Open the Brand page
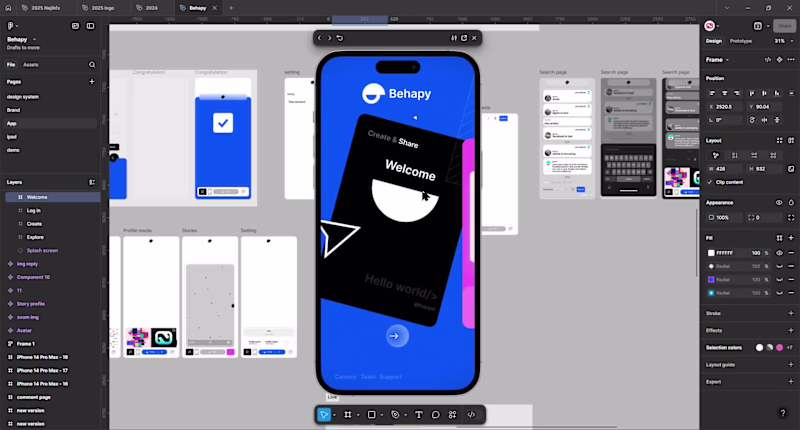800x430 pixels. tap(13, 110)
